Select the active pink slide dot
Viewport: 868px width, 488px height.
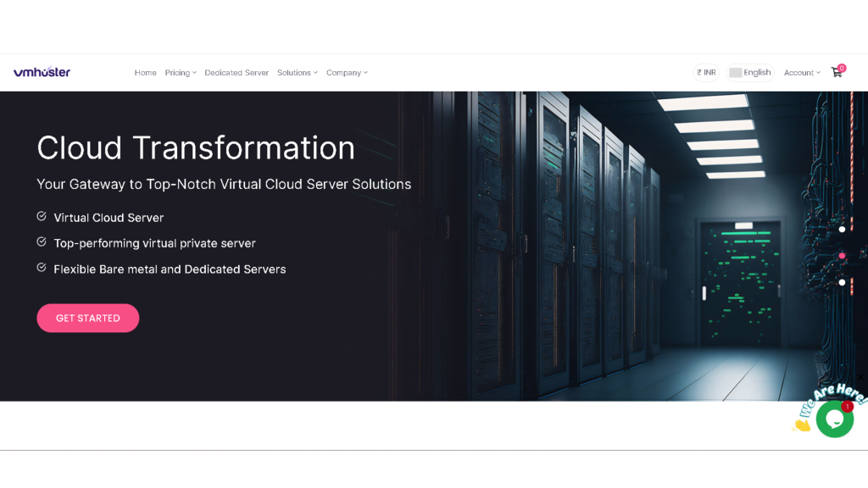842,255
